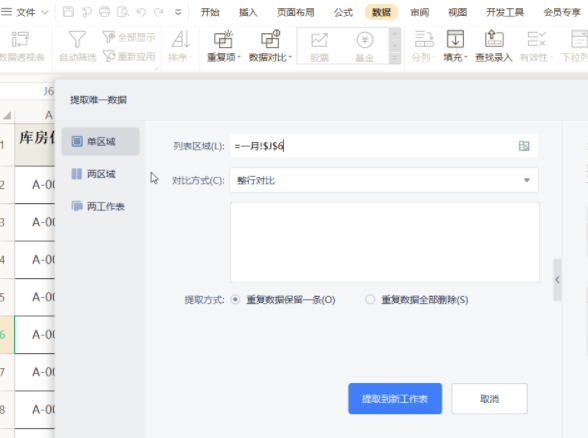Switch to the 视图 tab
588x438 pixels.
coord(458,12)
